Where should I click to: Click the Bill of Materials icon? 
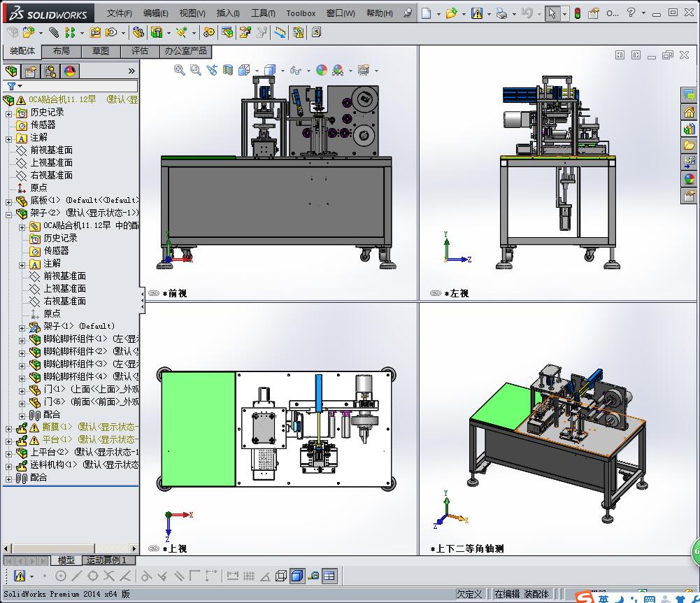pos(227,32)
